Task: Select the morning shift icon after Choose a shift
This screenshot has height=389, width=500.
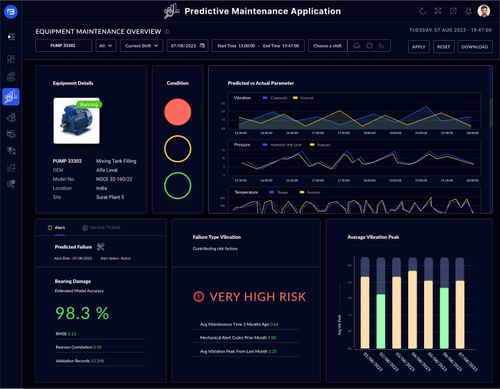Action: coord(357,46)
